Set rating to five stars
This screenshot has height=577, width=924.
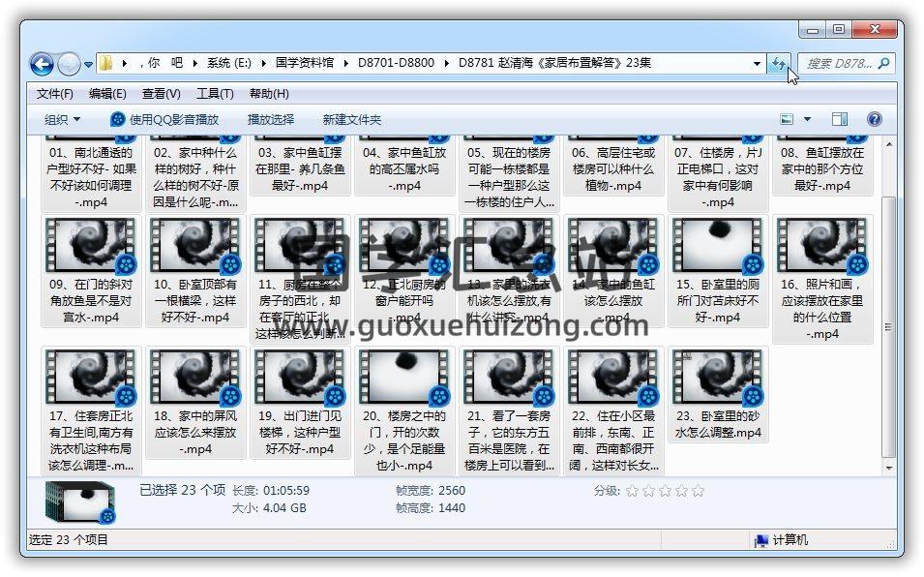coord(698,491)
